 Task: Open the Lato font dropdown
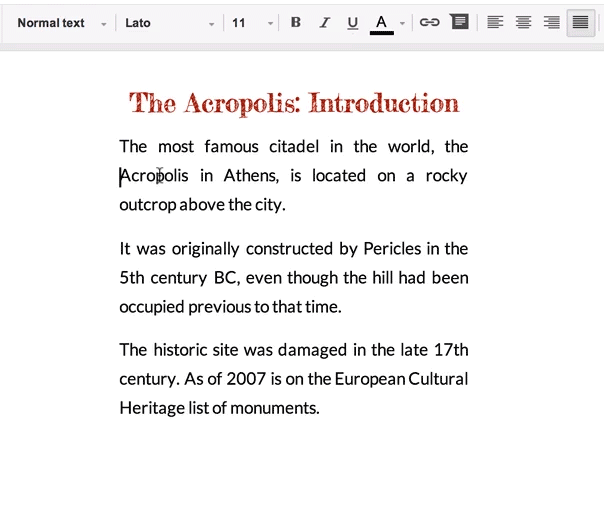pyautogui.click(x=169, y=22)
